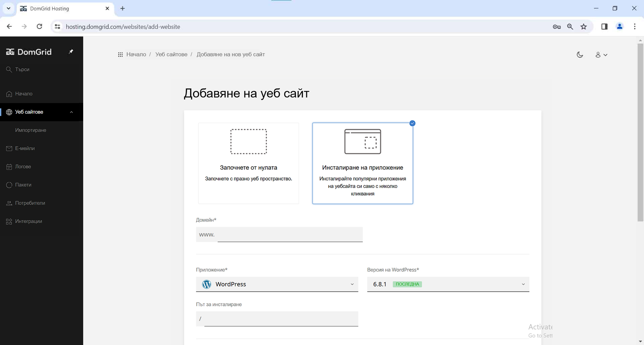The height and width of the screenshot is (345, 644).
Task: Click the Добавяне на уеб сайт heading
Action: pos(247,93)
